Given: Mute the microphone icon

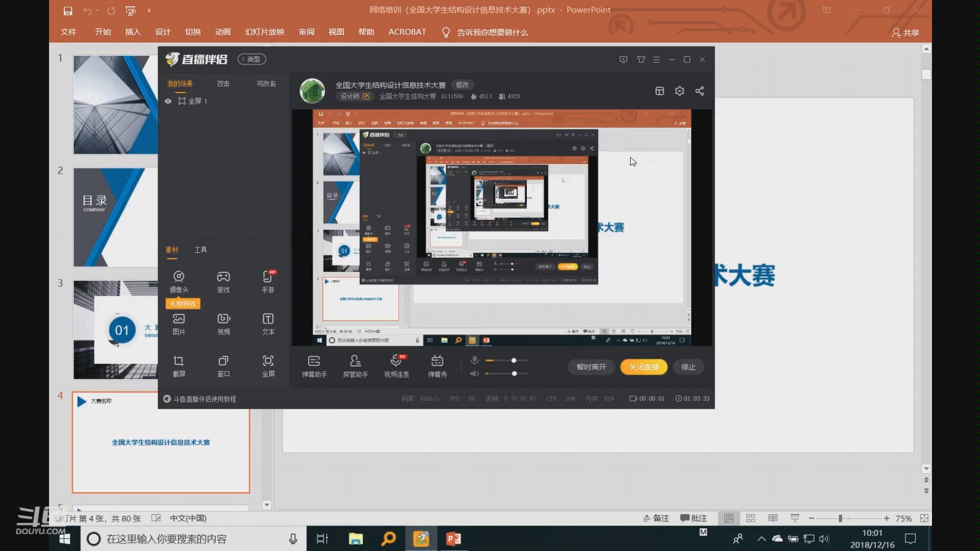Looking at the screenshot, I should point(475,360).
